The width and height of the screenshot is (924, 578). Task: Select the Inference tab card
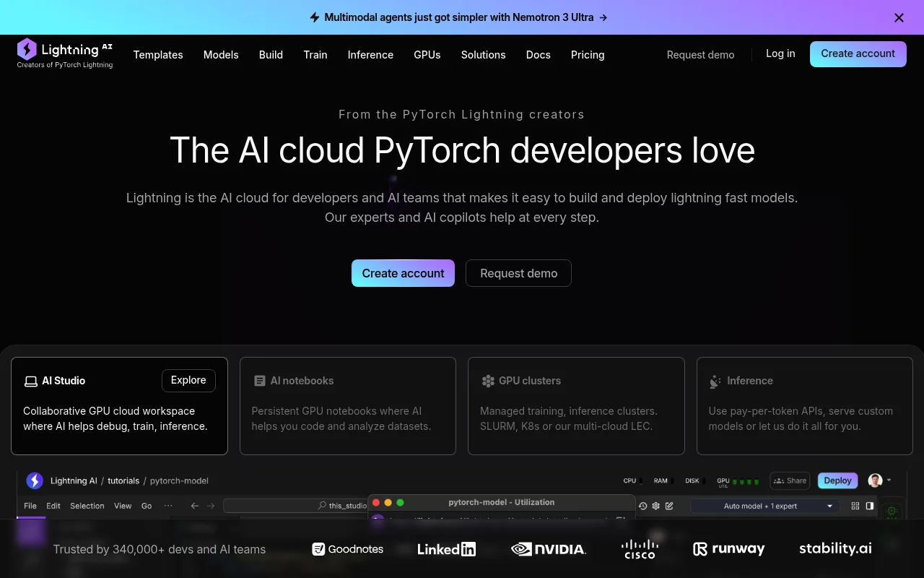[x=805, y=406]
